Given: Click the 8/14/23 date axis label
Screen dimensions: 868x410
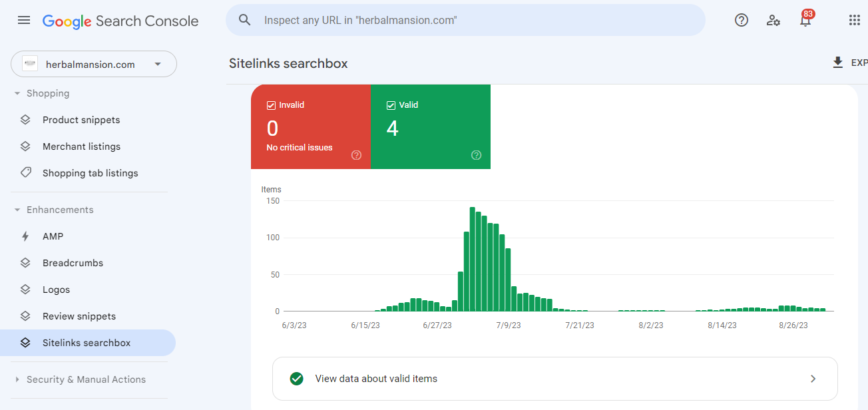Looking at the screenshot, I should [722, 325].
